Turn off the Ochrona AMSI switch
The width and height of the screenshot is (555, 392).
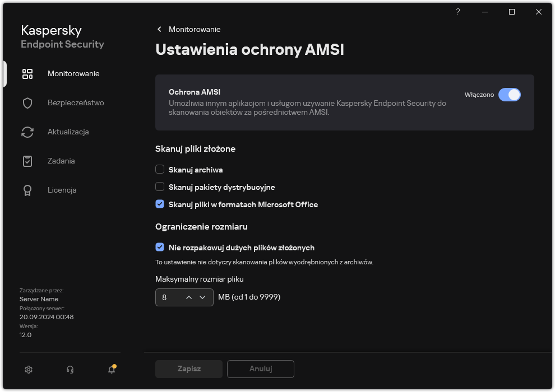click(x=509, y=95)
